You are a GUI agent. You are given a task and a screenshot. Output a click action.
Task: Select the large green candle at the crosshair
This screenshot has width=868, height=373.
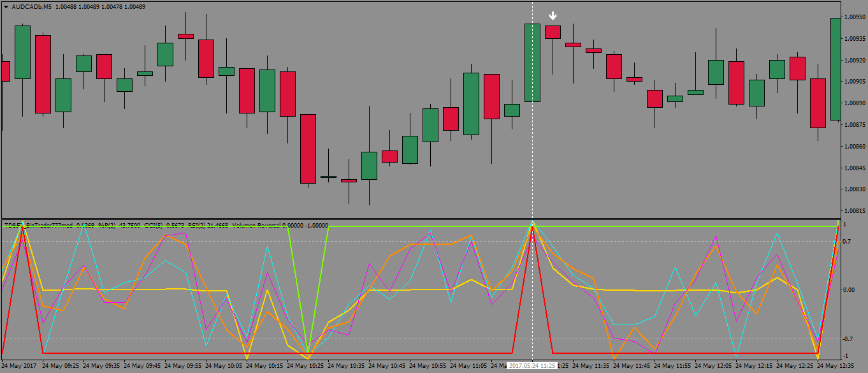pyautogui.click(x=532, y=62)
